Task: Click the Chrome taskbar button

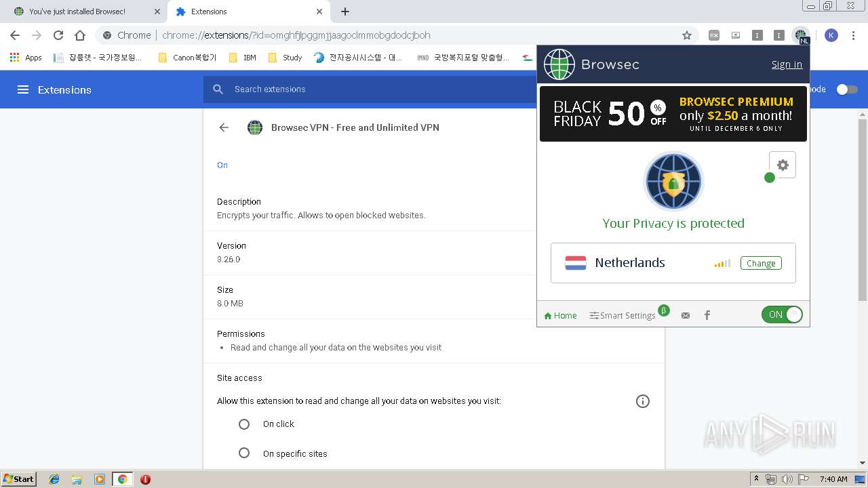Action: click(x=122, y=479)
